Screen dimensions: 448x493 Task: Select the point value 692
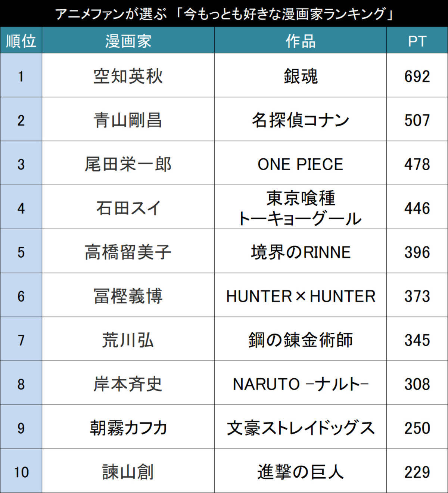(417, 76)
